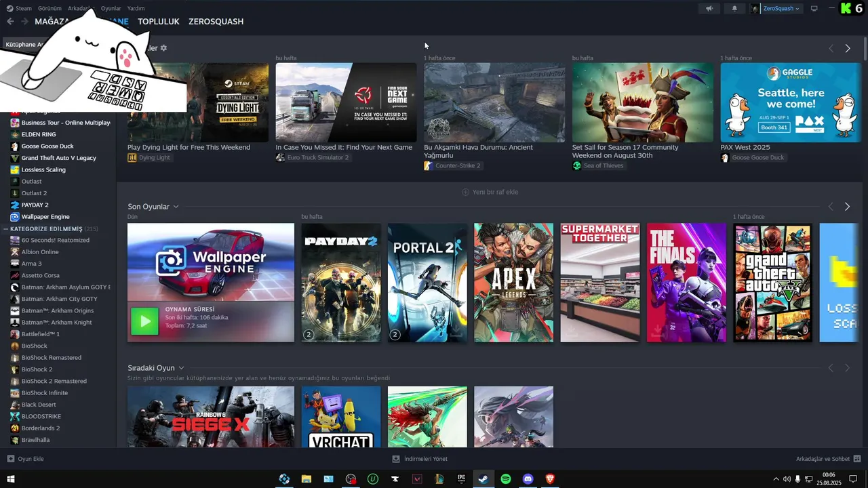Expand the Son Oyunlar shelf dropdown
Screen dimensions: 868x488
click(176, 207)
